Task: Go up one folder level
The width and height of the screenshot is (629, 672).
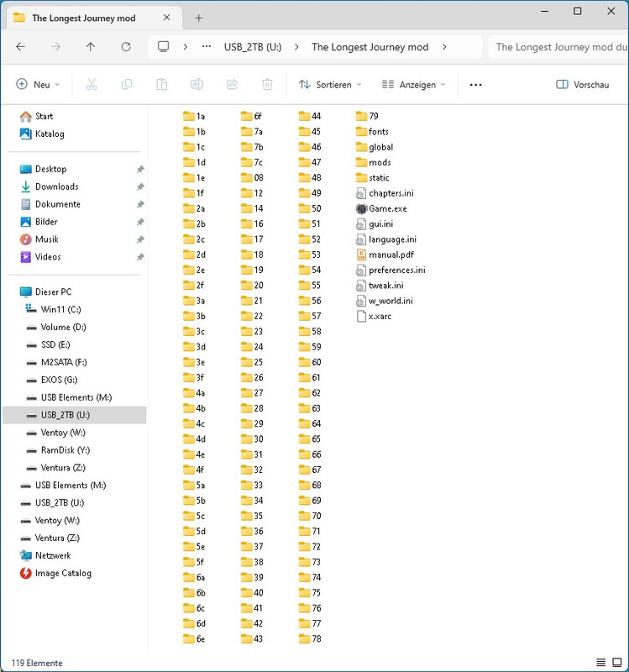Action: (x=91, y=47)
